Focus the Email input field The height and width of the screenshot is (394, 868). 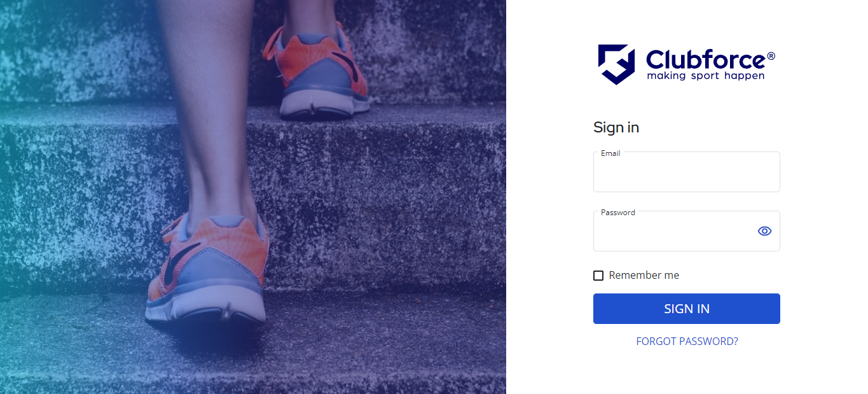[686, 172]
